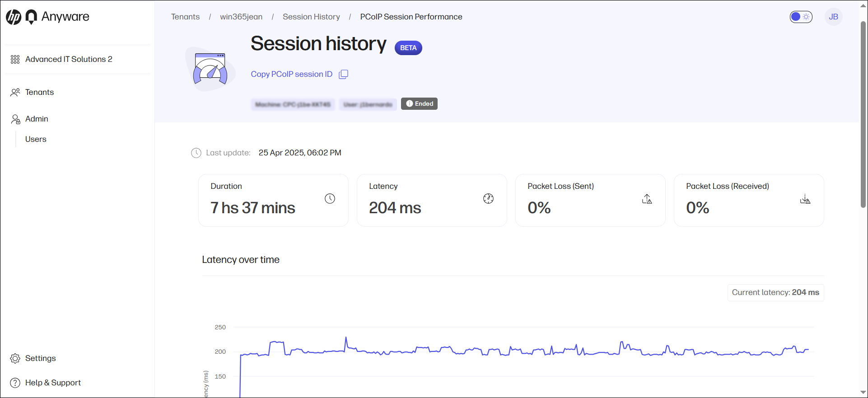
Task: Click the Tenants people icon
Action: point(15,92)
